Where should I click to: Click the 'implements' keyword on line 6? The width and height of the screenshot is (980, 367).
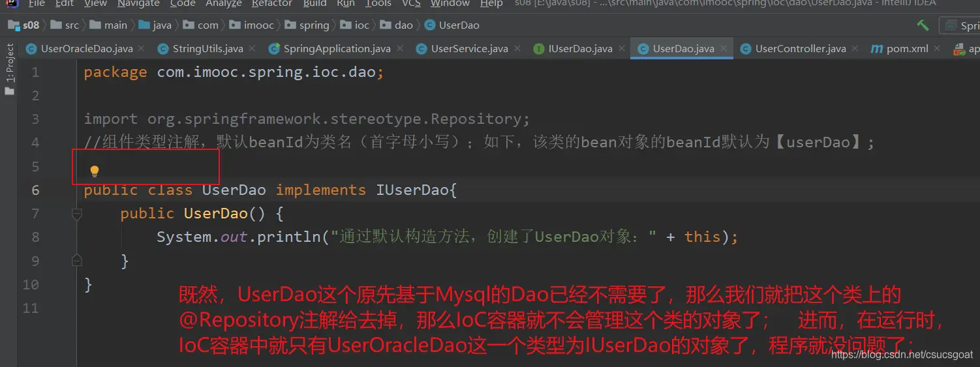pos(320,190)
